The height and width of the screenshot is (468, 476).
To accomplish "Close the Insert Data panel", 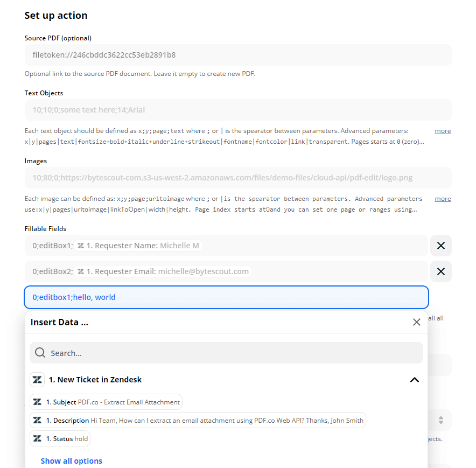I will [416, 322].
